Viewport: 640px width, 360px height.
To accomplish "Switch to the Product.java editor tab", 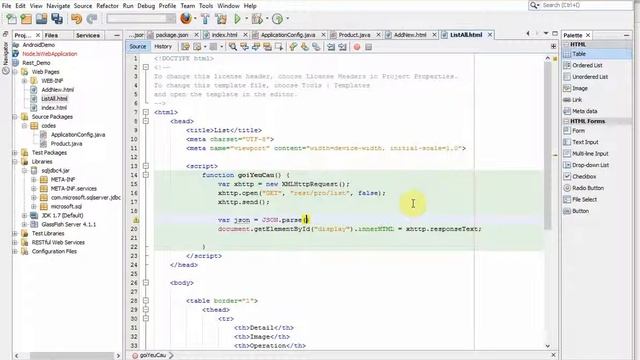I will pyautogui.click(x=354, y=35).
